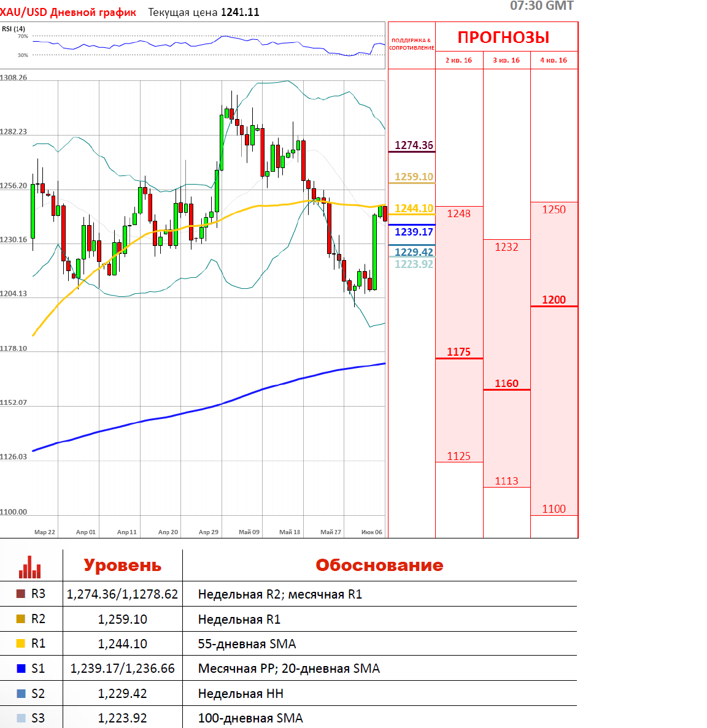Click the red bar chart icon
707x728 pixels.
(29, 567)
